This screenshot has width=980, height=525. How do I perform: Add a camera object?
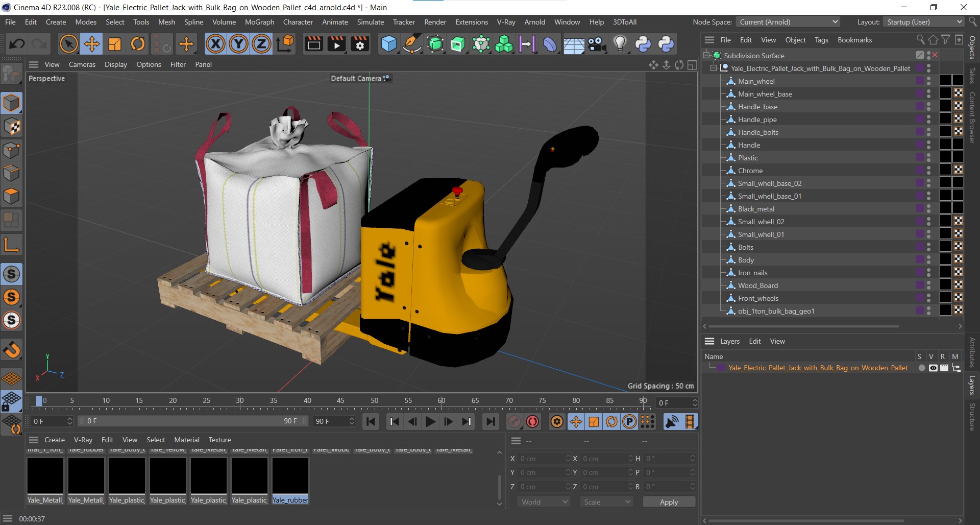pos(597,44)
